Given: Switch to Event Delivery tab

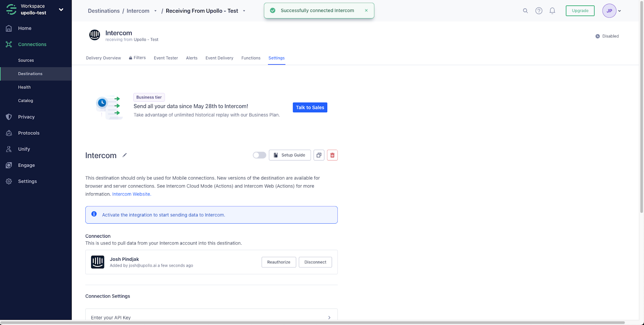Looking at the screenshot, I should [x=219, y=58].
